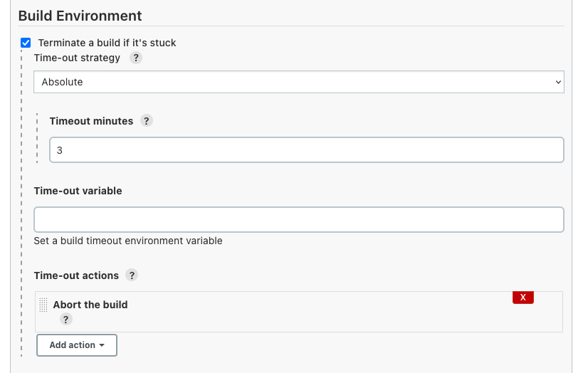Open the Add action menu button

coord(77,345)
